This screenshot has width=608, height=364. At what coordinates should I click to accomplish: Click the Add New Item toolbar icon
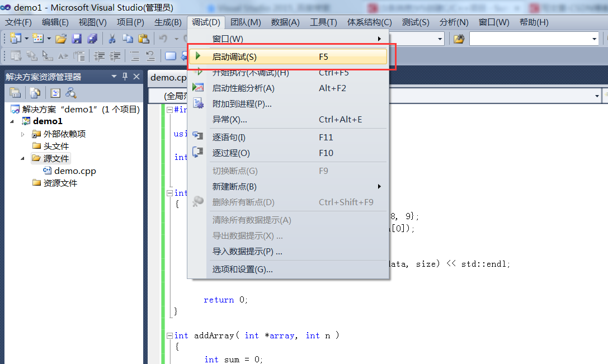click(x=38, y=39)
